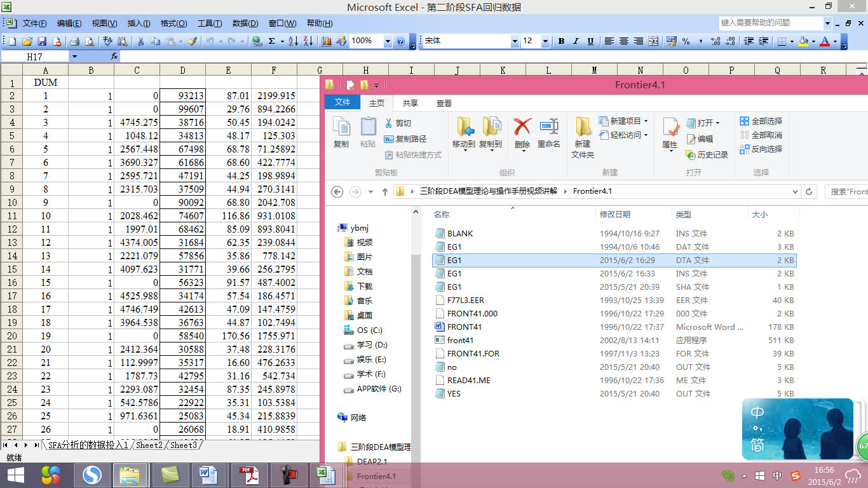
Task: Open the font name dropdown showing 宋体
Action: 515,41
